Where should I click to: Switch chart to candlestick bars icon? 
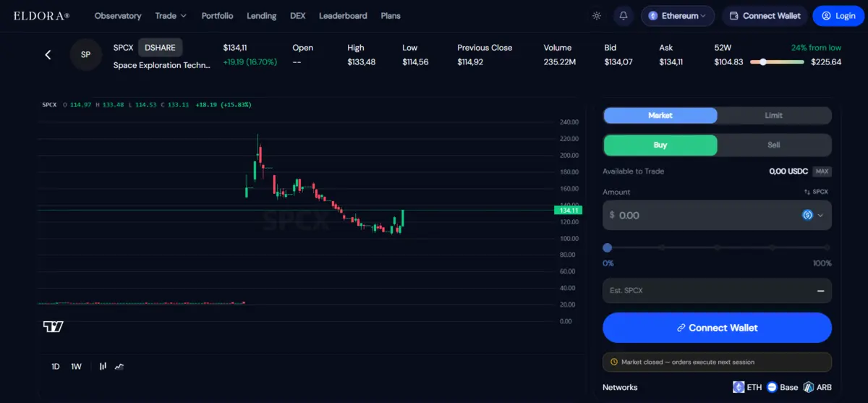tap(103, 366)
